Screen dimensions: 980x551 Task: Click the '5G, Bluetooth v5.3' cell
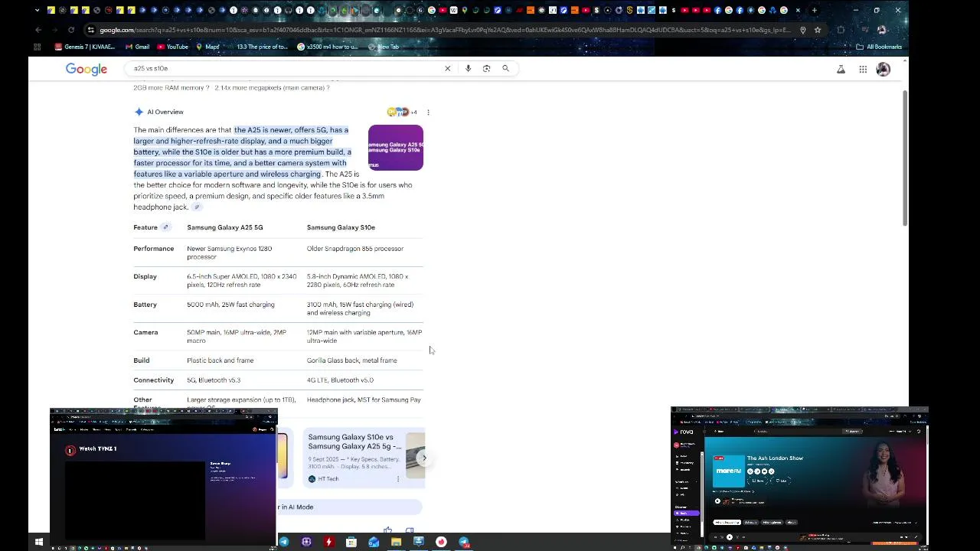point(214,380)
